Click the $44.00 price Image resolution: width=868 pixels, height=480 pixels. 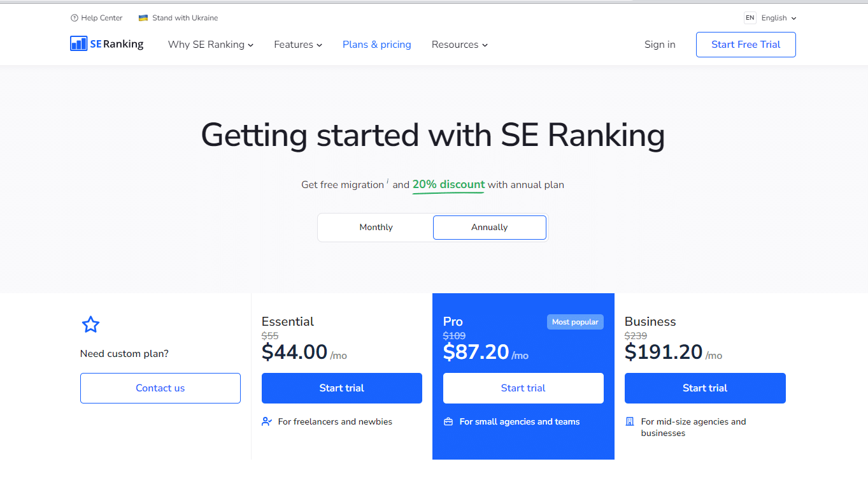pyautogui.click(x=294, y=352)
